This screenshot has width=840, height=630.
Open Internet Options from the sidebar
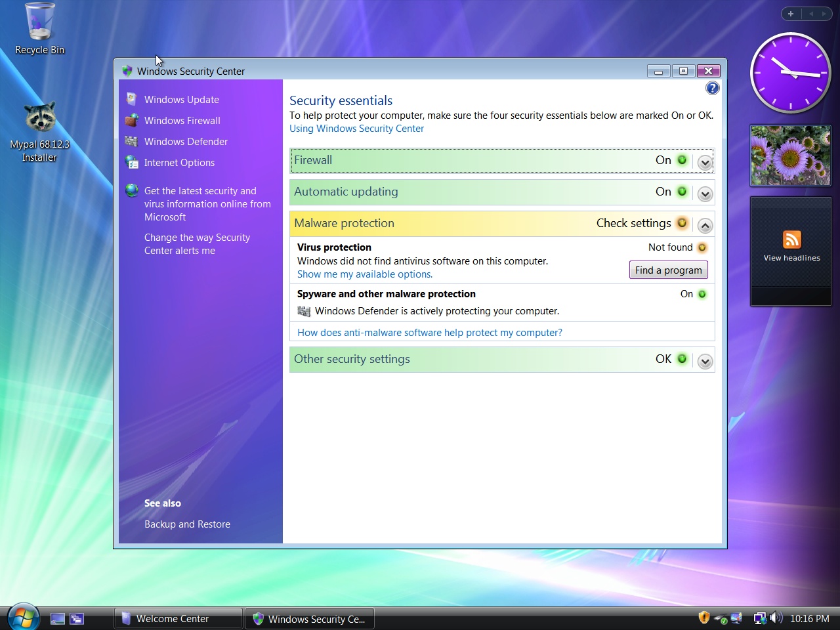point(179,163)
